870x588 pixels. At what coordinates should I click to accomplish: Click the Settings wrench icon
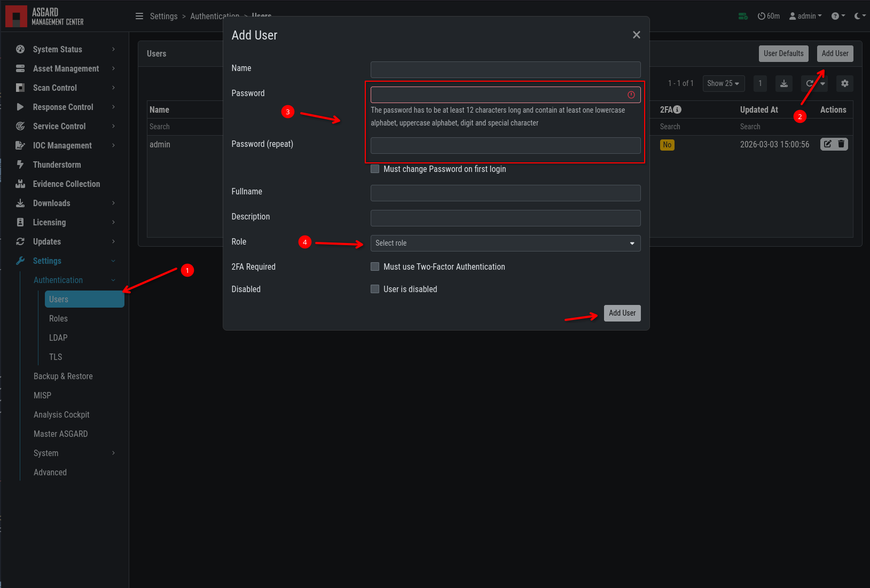tap(20, 261)
